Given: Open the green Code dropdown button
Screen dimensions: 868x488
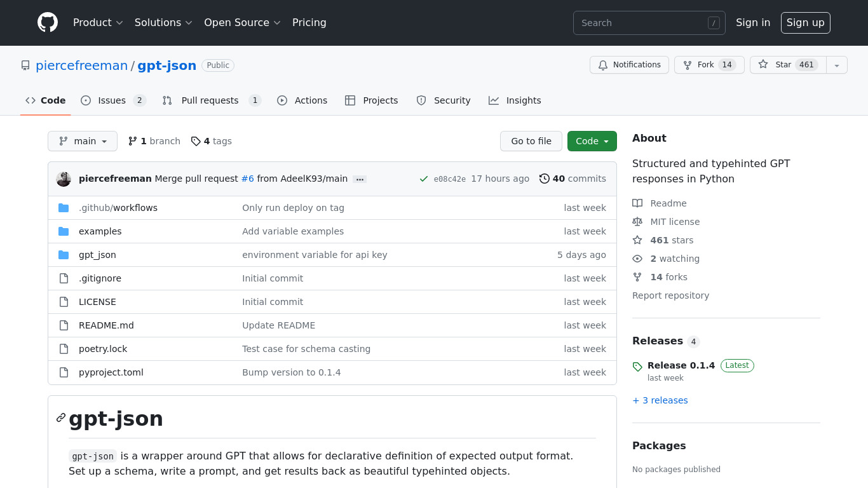Looking at the screenshot, I should (x=592, y=141).
